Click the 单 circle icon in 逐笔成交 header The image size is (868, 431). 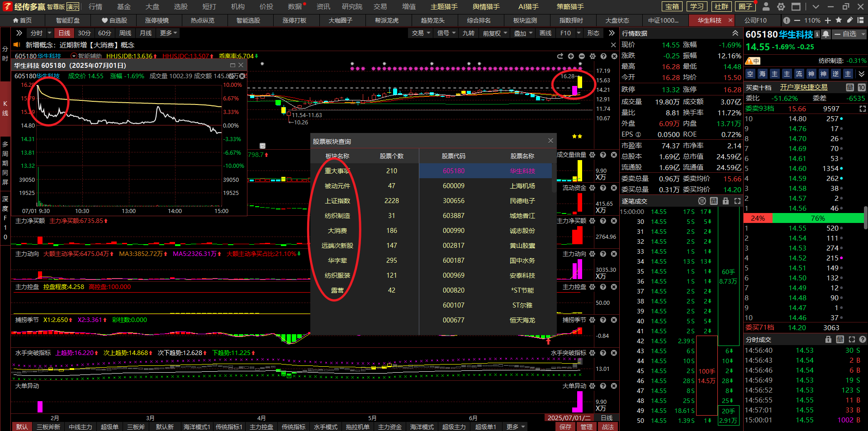702,201
